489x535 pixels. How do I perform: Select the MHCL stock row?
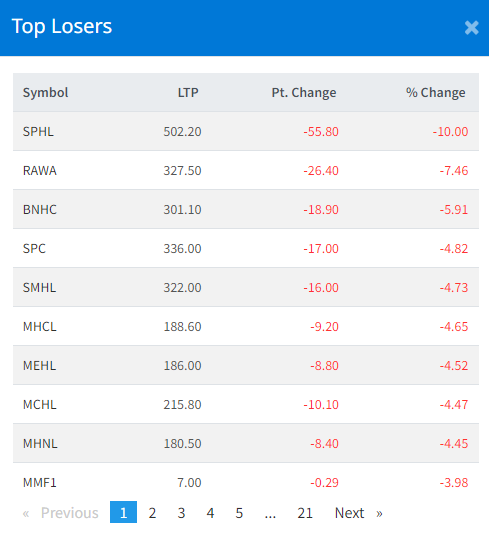(246, 327)
